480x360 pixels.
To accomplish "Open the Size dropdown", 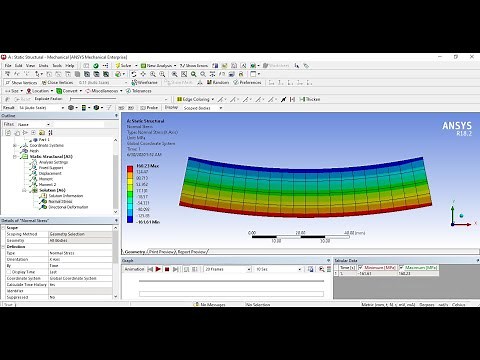I will point(14,91).
